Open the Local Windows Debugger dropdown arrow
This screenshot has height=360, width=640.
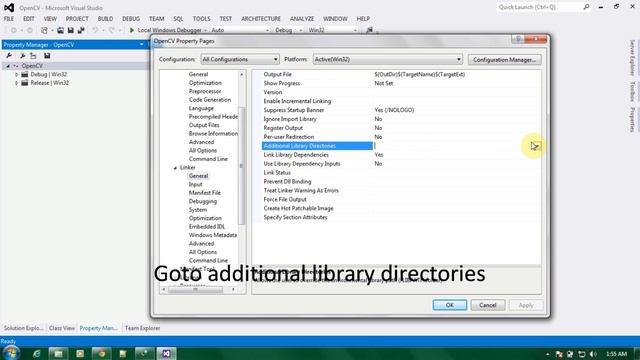[205, 30]
